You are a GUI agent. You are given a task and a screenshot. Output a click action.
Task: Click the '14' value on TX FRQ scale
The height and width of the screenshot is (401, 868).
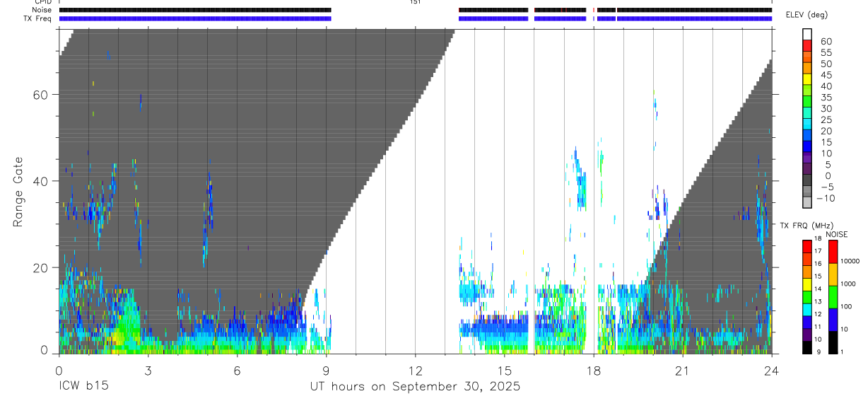[x=818, y=289]
